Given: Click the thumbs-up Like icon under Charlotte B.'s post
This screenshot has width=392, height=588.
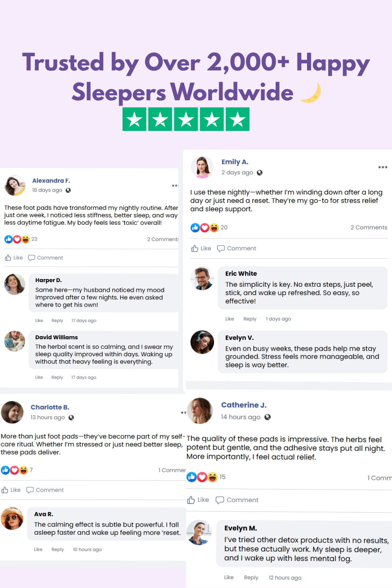Looking at the screenshot, I should (5, 490).
